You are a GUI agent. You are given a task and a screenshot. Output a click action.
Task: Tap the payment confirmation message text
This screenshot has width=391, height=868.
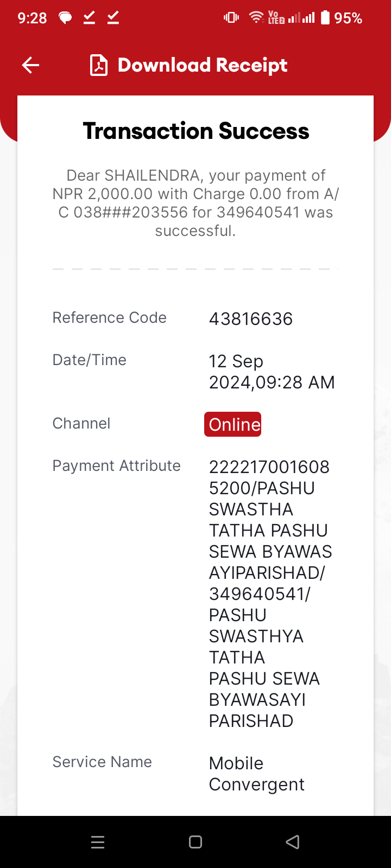click(195, 203)
